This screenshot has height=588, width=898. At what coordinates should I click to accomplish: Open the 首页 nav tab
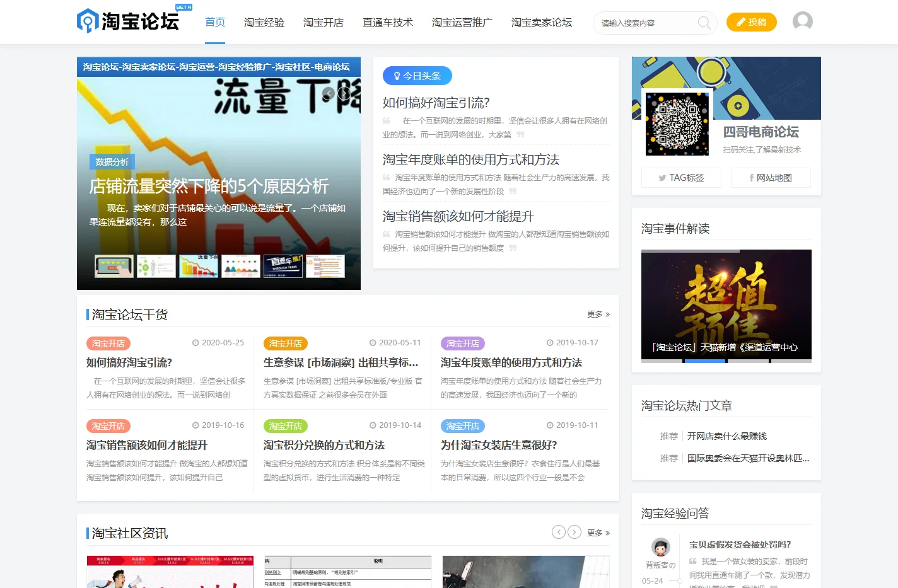[x=215, y=22]
